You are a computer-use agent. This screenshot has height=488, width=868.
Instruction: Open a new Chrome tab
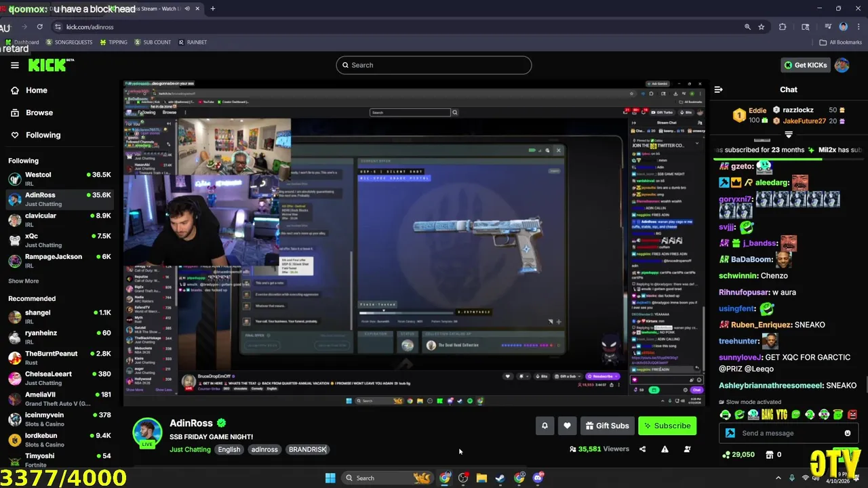tap(213, 9)
